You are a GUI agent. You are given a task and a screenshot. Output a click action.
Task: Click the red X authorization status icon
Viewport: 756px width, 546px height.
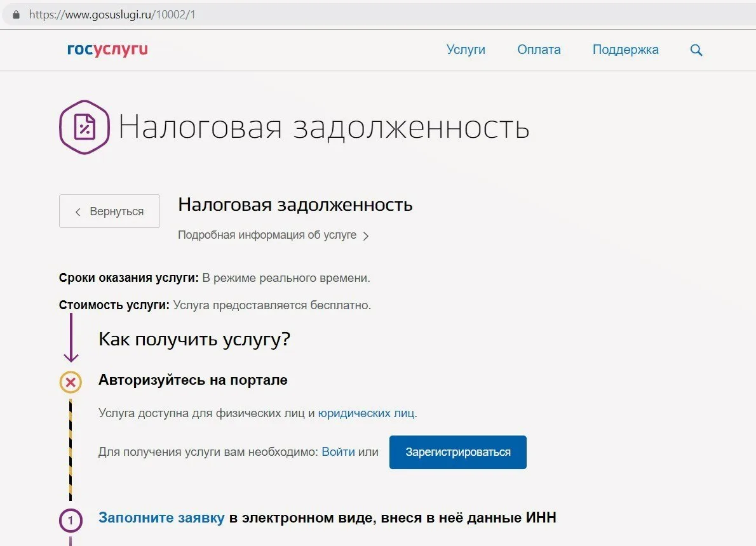point(71,382)
